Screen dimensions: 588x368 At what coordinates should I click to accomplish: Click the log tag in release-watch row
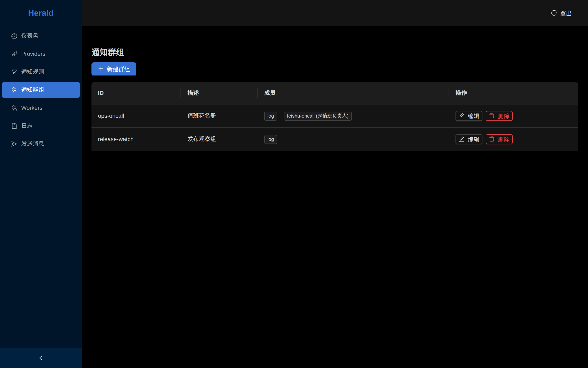(x=271, y=139)
